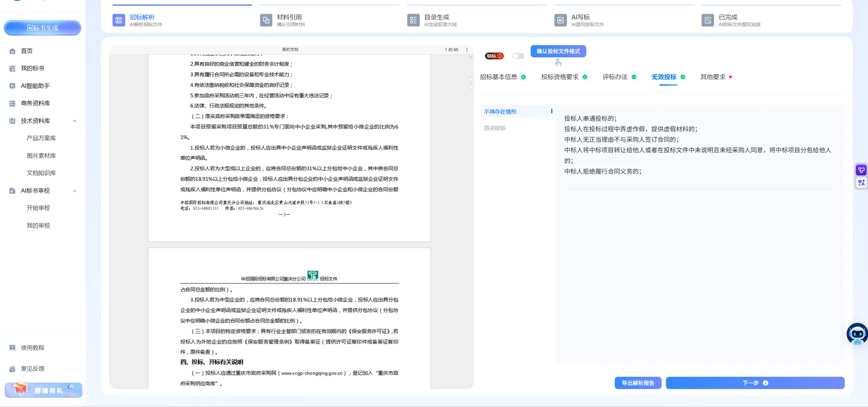Click the 邀请有礼 banner
The height and width of the screenshot is (407, 868).
click(x=43, y=390)
